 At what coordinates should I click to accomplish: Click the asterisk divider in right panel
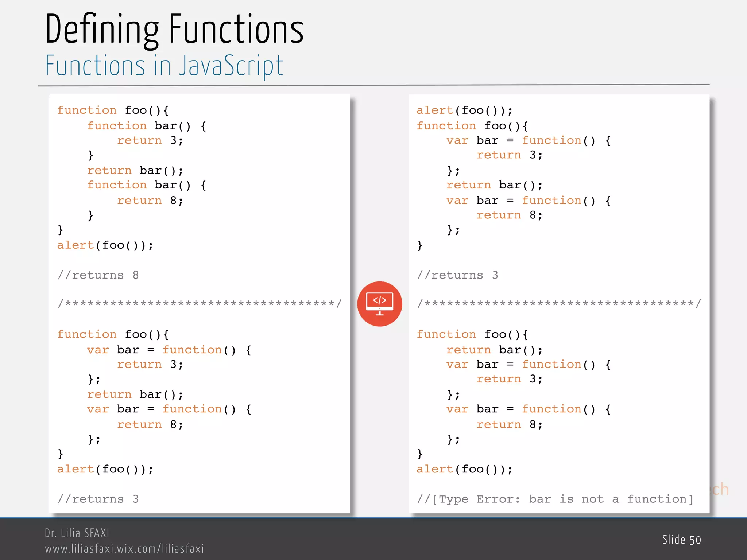559,303
